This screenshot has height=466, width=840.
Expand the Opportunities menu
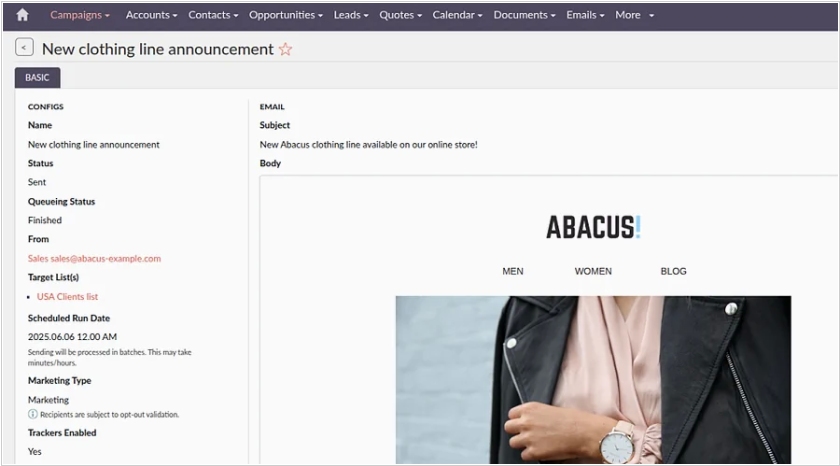[x=285, y=15]
